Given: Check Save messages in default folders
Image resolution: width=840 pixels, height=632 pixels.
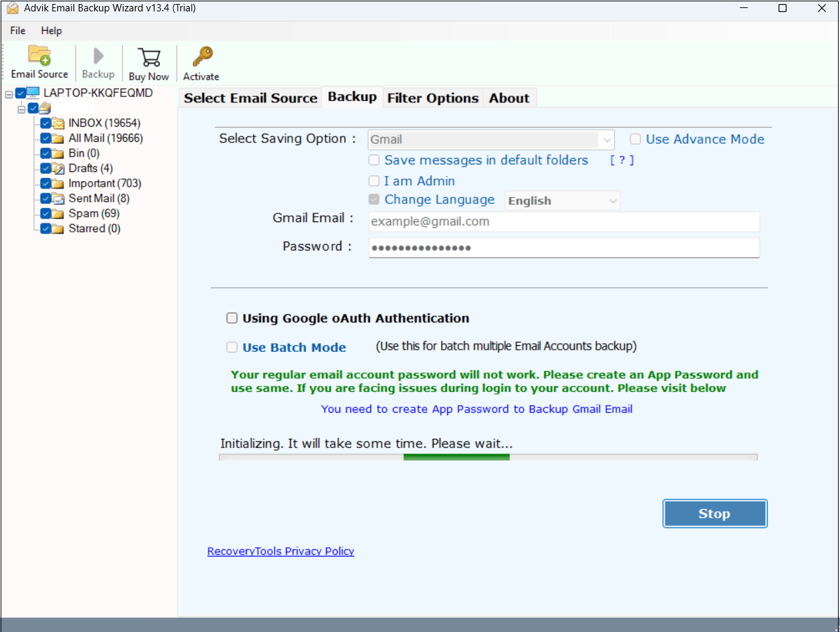Looking at the screenshot, I should [x=374, y=160].
